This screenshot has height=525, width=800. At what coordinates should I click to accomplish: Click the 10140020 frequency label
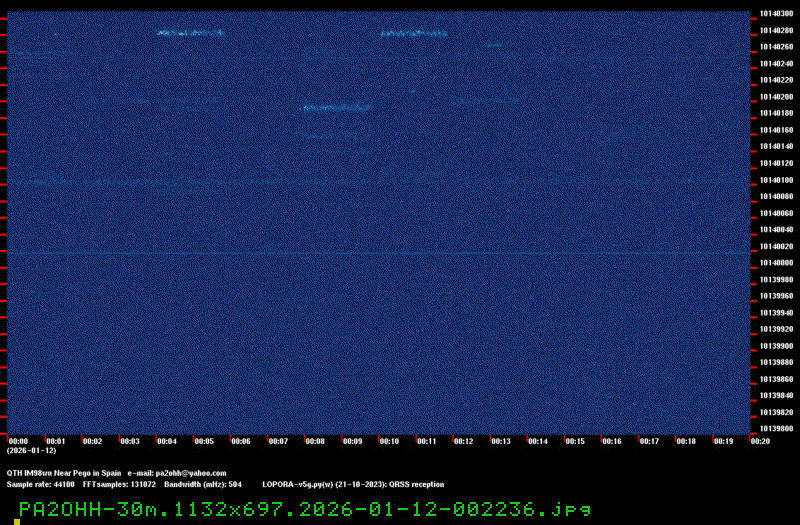776,246
